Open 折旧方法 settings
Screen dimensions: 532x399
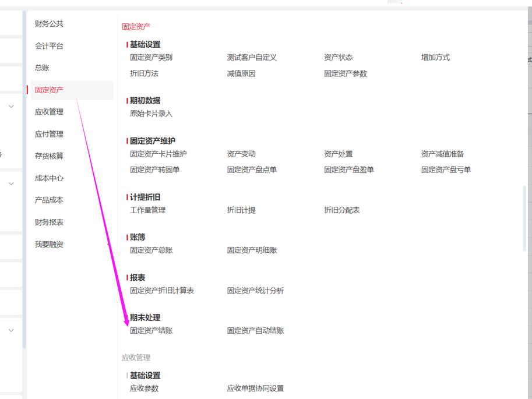tap(144, 73)
